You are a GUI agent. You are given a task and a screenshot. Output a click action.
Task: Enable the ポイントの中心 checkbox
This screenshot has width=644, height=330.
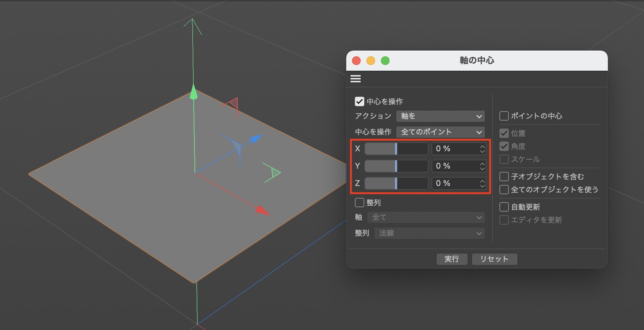click(x=504, y=116)
